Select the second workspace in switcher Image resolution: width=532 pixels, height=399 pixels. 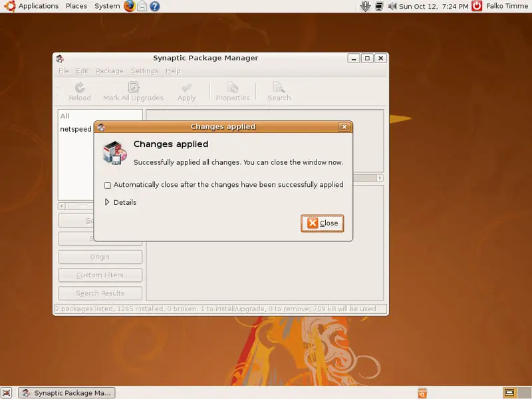point(523,393)
